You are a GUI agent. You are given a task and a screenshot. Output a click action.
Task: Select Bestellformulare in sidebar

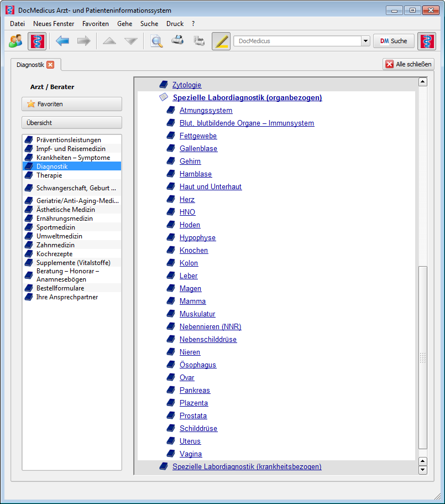(x=72, y=288)
